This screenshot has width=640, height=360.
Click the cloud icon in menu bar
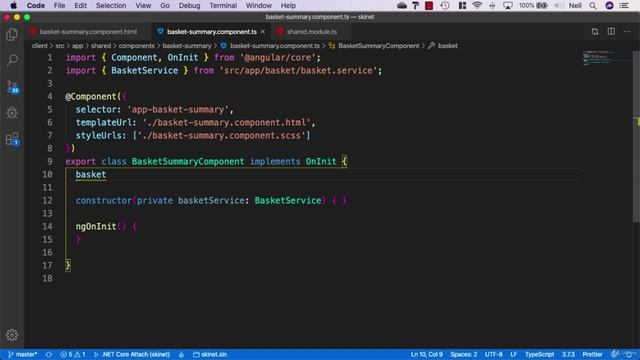click(x=402, y=5)
